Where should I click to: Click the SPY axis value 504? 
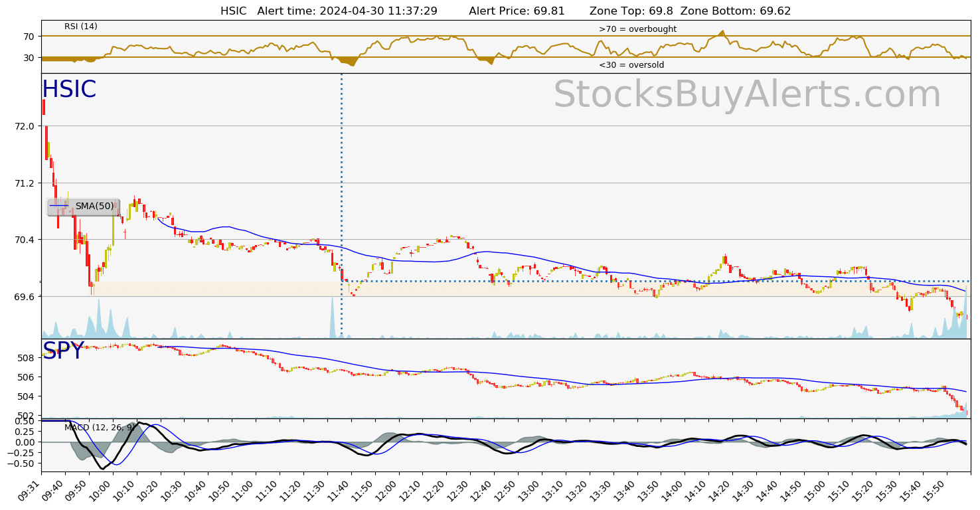pos(26,396)
